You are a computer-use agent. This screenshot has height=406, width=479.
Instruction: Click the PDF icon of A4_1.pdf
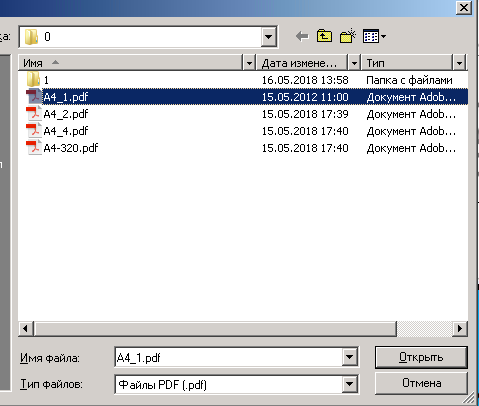pos(34,97)
